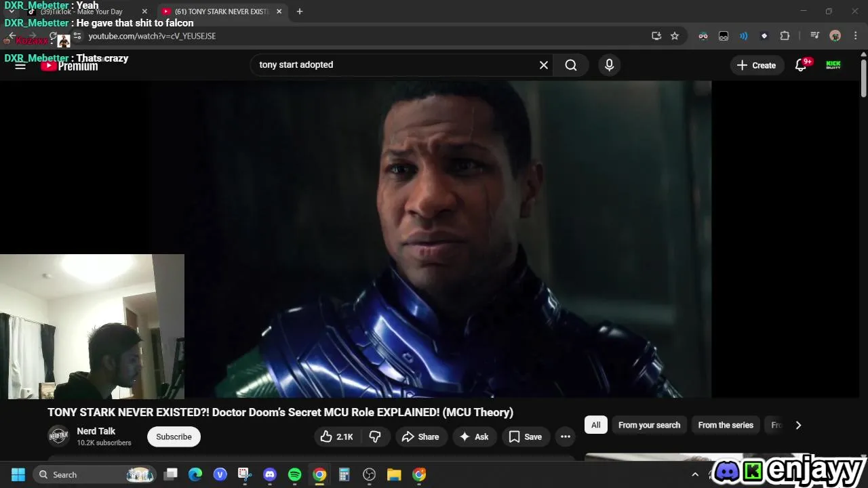Open the Create menu
Screen dimensions: 868x488
pos(756,65)
